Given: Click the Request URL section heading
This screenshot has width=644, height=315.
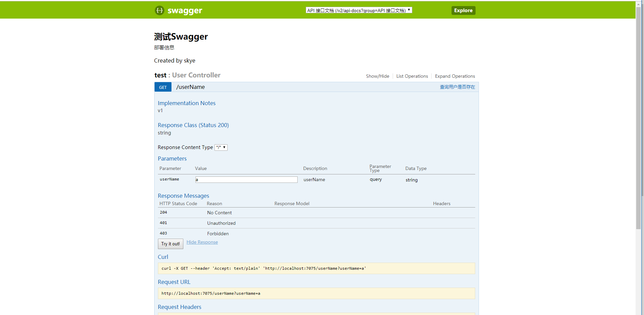Looking at the screenshot, I should pos(174,282).
